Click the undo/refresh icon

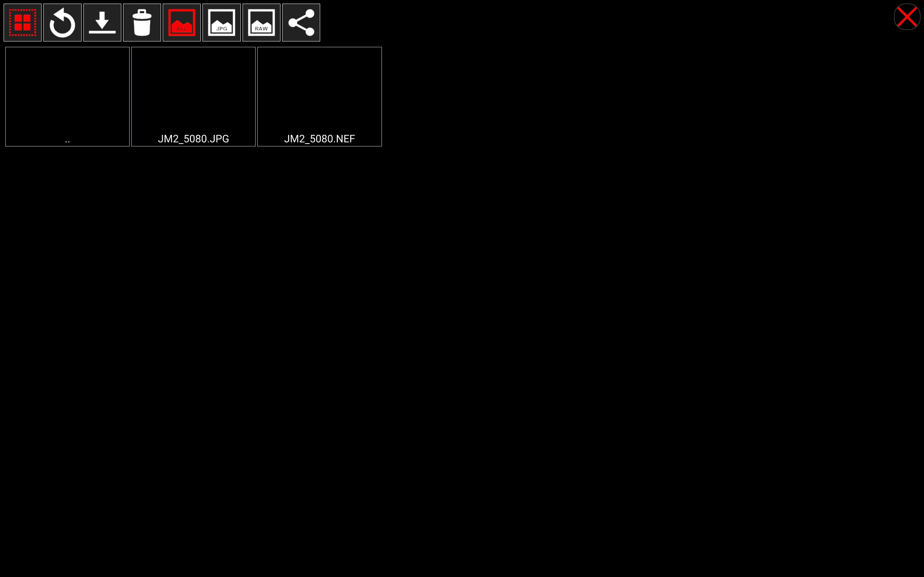point(62,22)
